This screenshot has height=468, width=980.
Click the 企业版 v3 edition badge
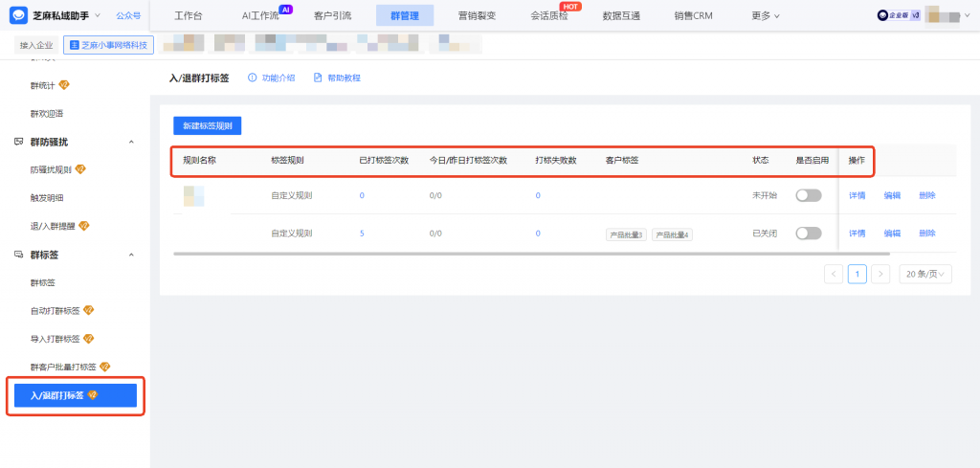898,15
